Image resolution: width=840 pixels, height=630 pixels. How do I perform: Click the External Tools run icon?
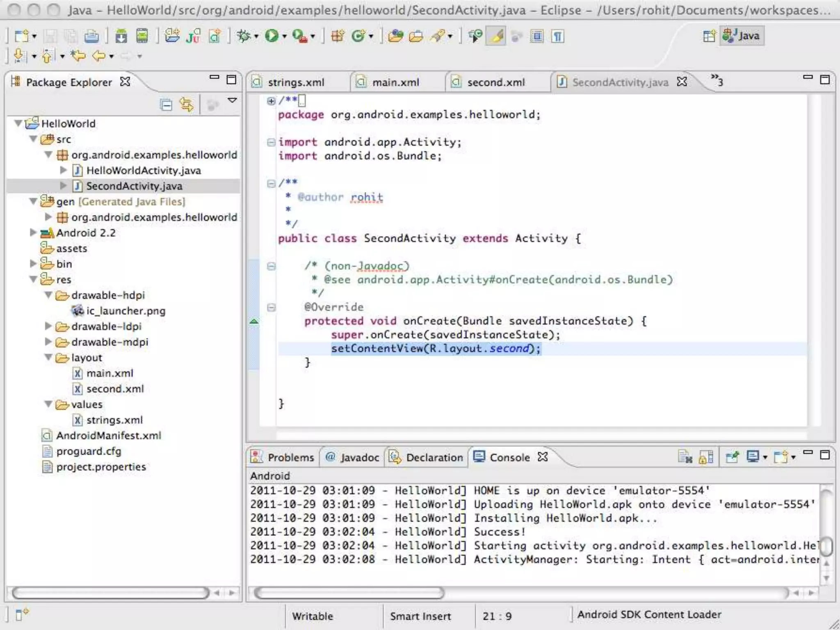(x=299, y=36)
